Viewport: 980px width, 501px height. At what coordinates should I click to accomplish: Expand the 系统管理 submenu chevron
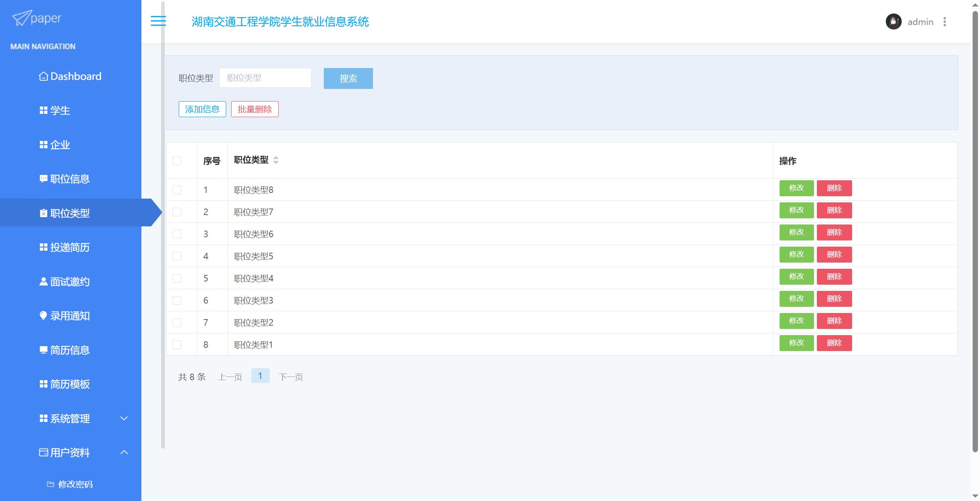(124, 418)
